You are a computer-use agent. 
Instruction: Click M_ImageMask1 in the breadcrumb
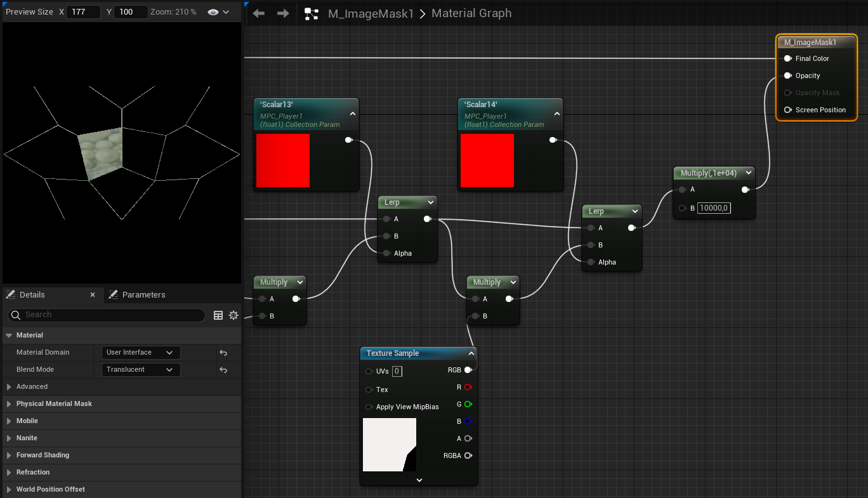coord(370,13)
